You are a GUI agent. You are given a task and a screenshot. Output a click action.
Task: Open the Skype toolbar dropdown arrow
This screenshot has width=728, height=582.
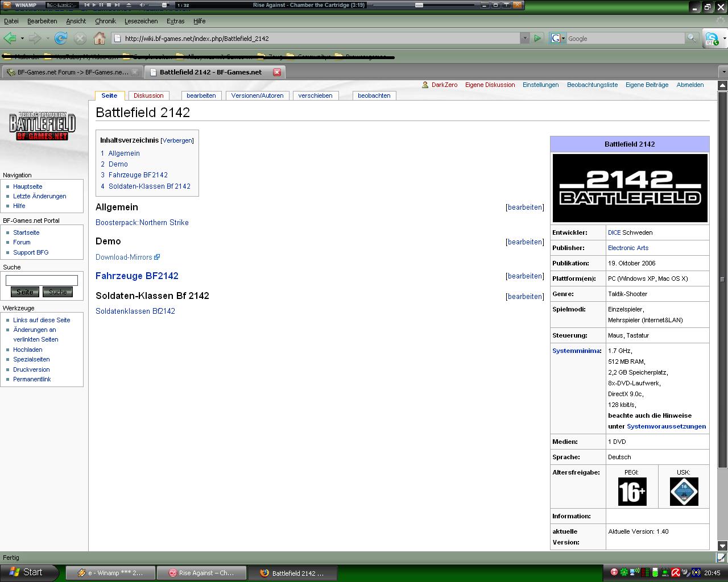[724, 39]
